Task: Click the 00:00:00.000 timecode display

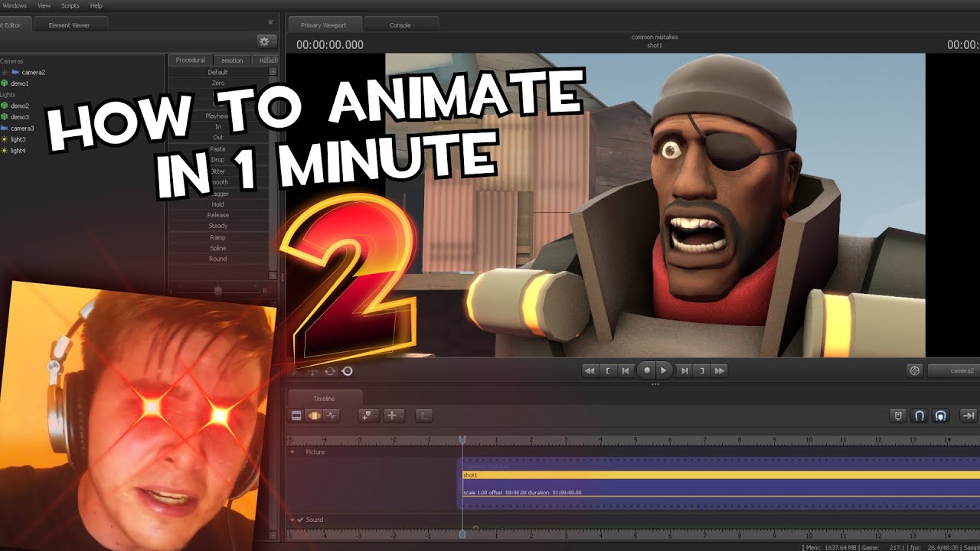Action: 330,44
